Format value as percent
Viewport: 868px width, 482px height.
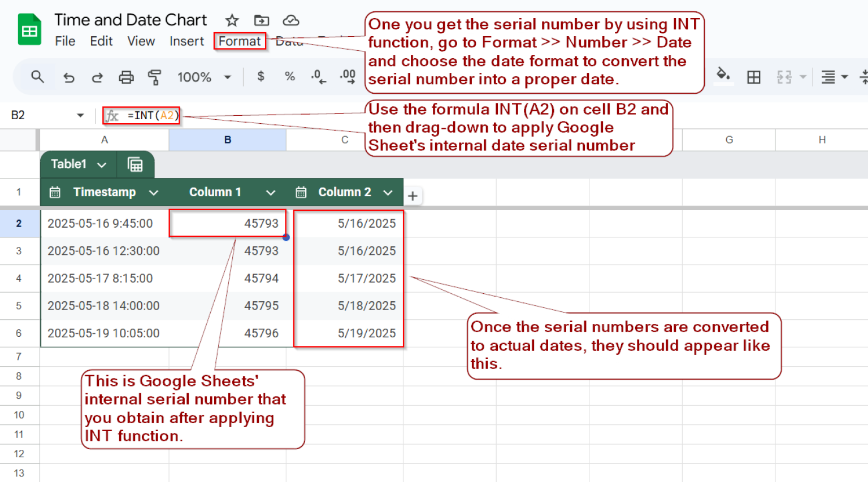point(290,77)
